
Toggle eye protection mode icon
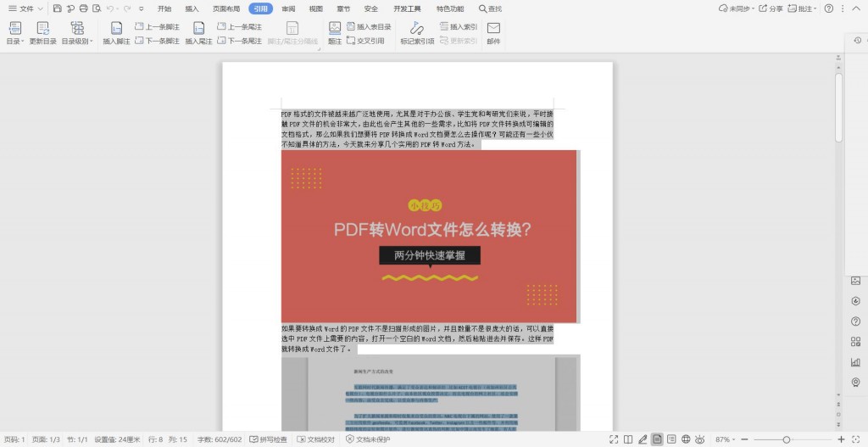click(x=700, y=439)
